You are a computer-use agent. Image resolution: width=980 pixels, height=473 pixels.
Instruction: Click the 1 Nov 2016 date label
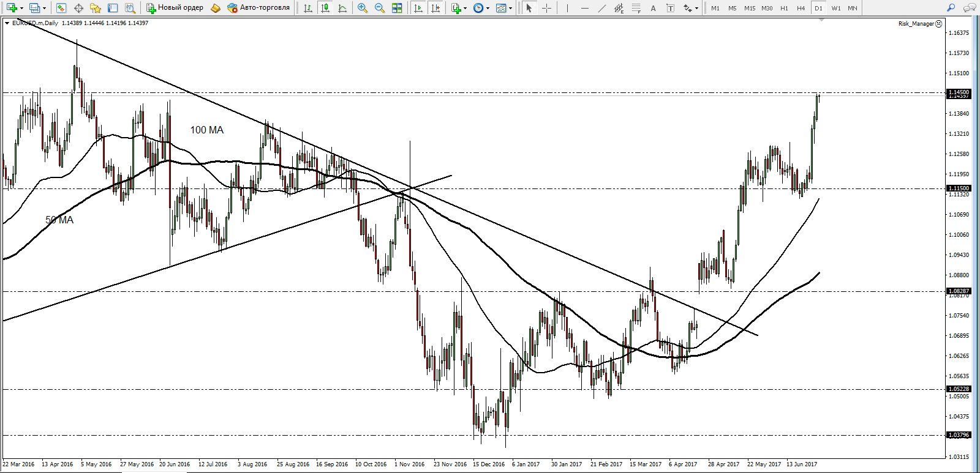410,464
